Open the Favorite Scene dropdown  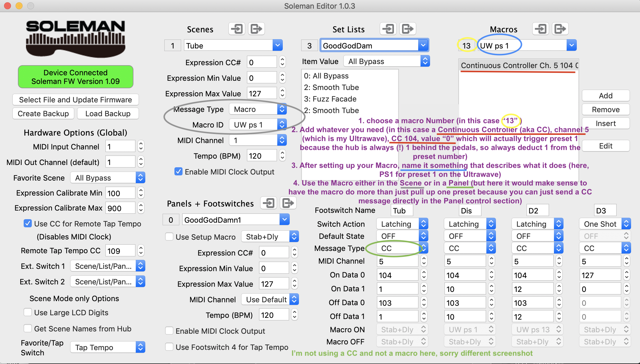pyautogui.click(x=107, y=178)
